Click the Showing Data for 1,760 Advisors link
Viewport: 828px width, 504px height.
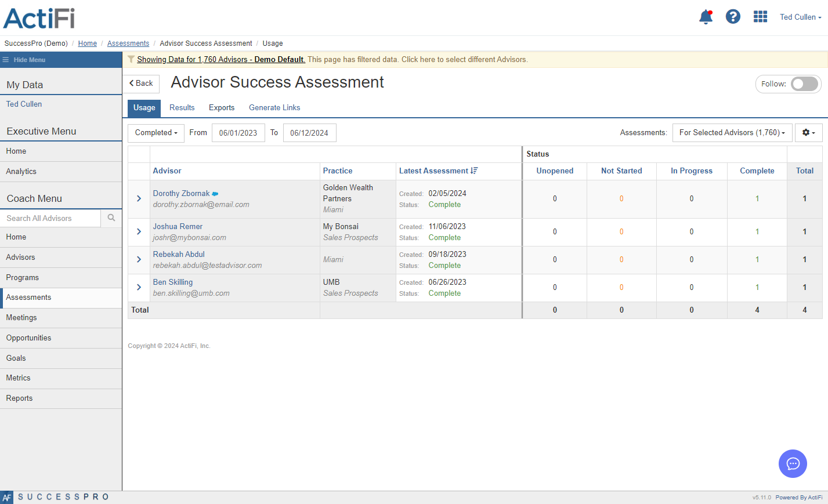(221, 59)
